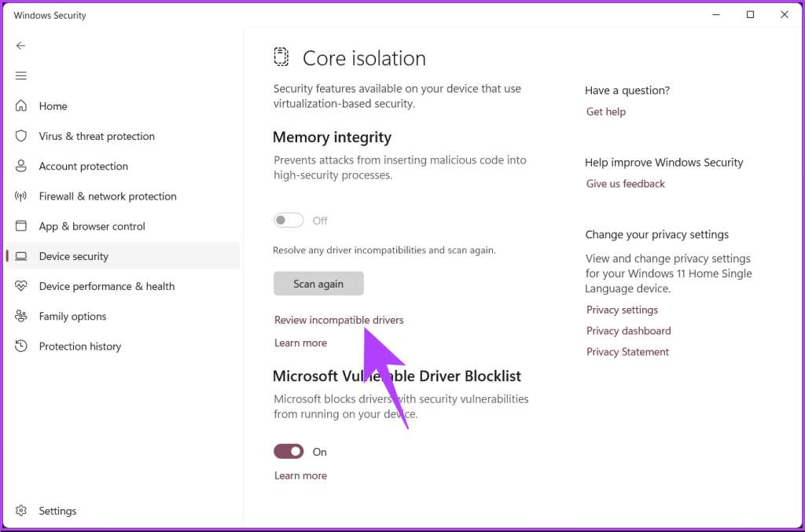Open Windows Security Settings via gear icon
The width and height of the screenshot is (805, 532).
click(x=57, y=510)
